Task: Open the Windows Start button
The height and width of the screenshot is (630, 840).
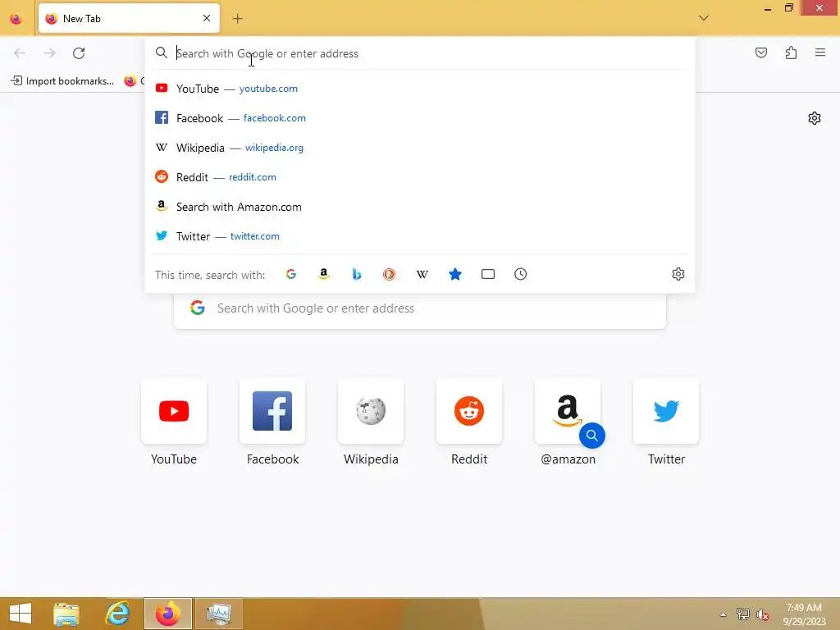Action: [21, 614]
